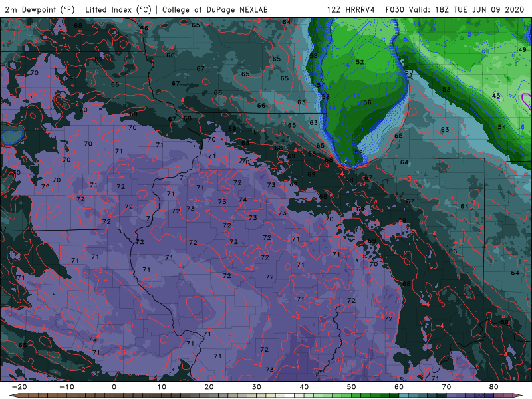Click the 80 label on the color scale
Viewport: 532px width, 399px height.
pos(494,387)
